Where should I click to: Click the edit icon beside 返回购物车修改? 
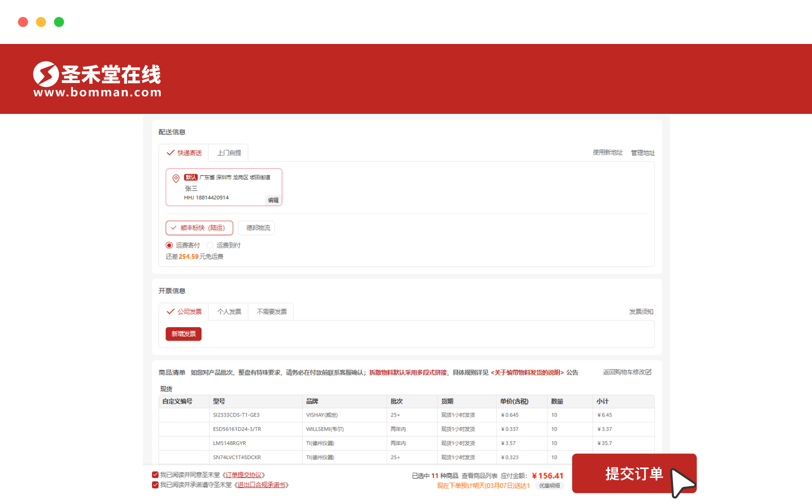coord(648,372)
